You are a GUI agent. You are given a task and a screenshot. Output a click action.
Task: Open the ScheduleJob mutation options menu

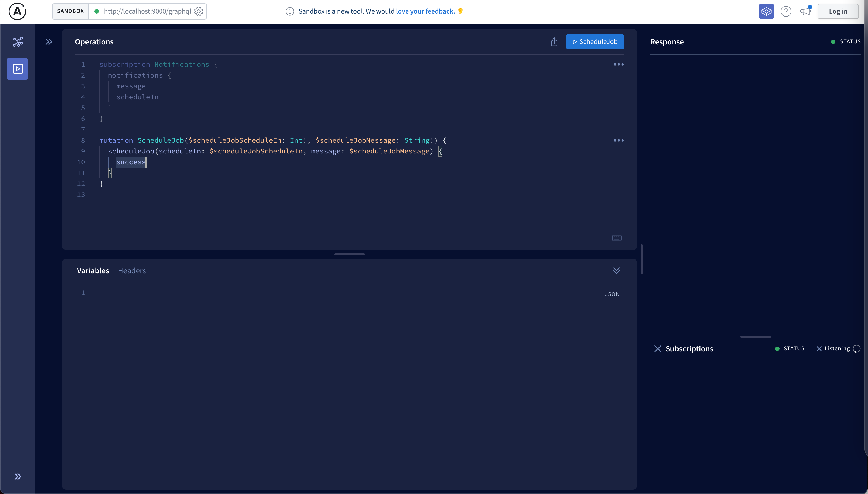click(618, 140)
